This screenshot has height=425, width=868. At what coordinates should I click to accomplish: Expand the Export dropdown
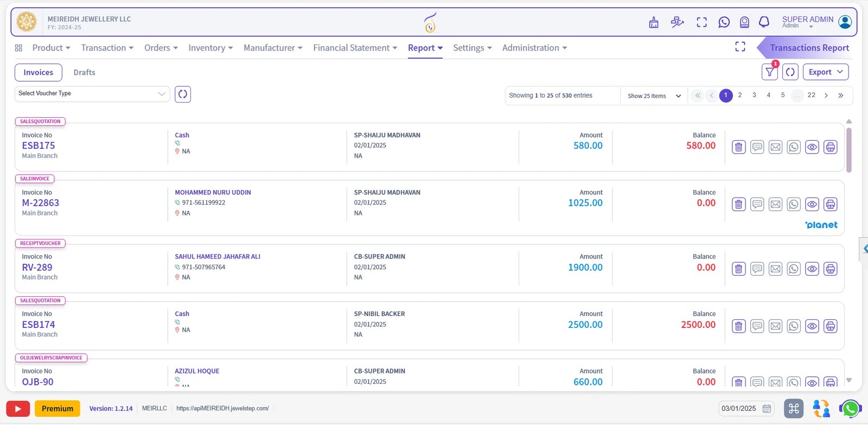[x=826, y=72]
